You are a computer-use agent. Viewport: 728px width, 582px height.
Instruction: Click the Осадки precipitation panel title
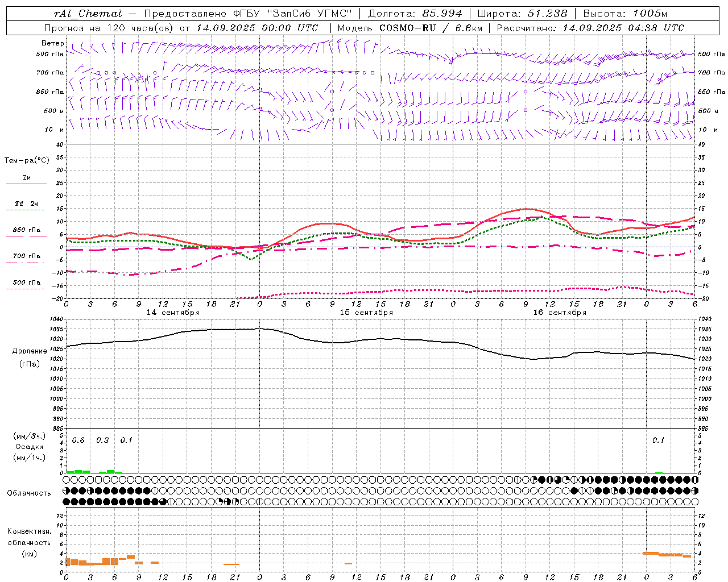click(x=30, y=447)
